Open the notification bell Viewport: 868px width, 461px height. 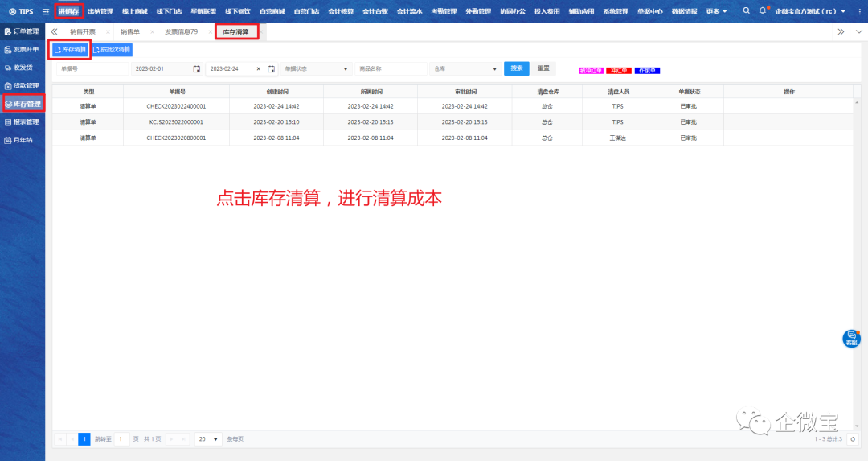click(763, 11)
